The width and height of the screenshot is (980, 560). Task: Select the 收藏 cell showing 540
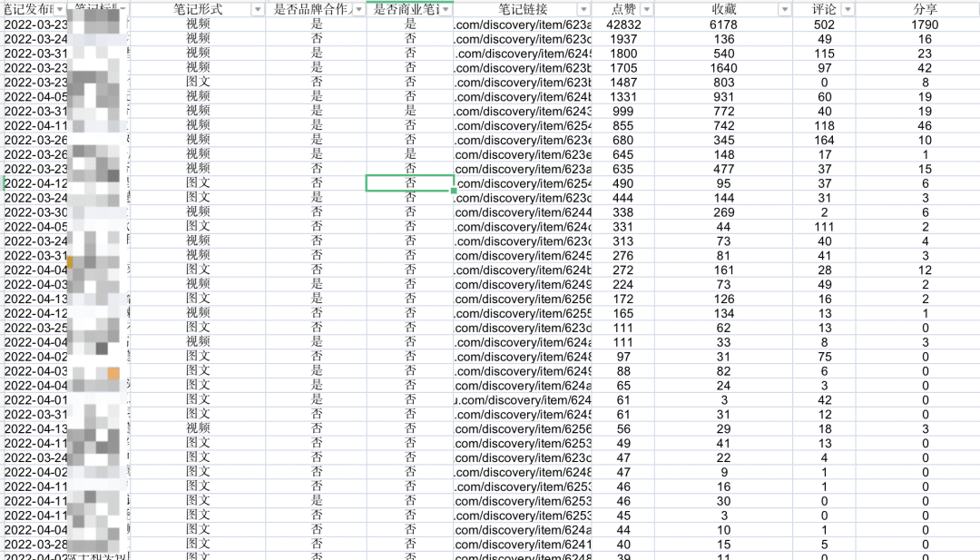tap(724, 54)
